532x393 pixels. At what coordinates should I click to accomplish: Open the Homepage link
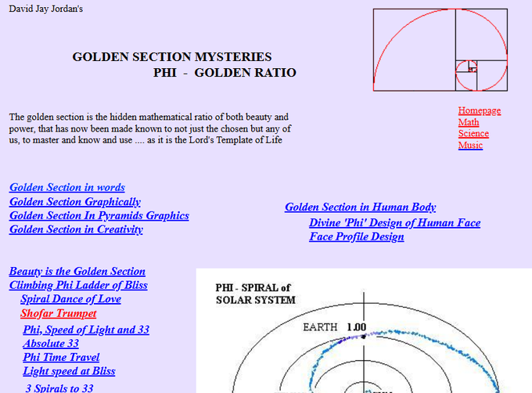tap(479, 110)
